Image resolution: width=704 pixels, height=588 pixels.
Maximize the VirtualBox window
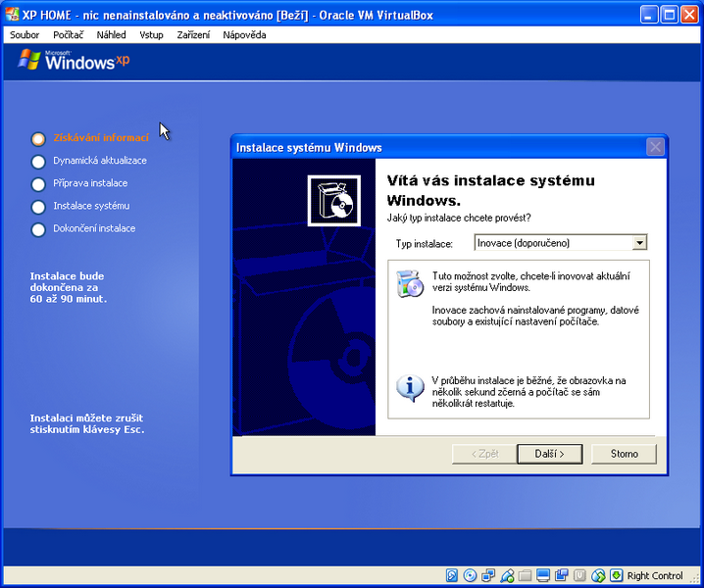pos(669,15)
